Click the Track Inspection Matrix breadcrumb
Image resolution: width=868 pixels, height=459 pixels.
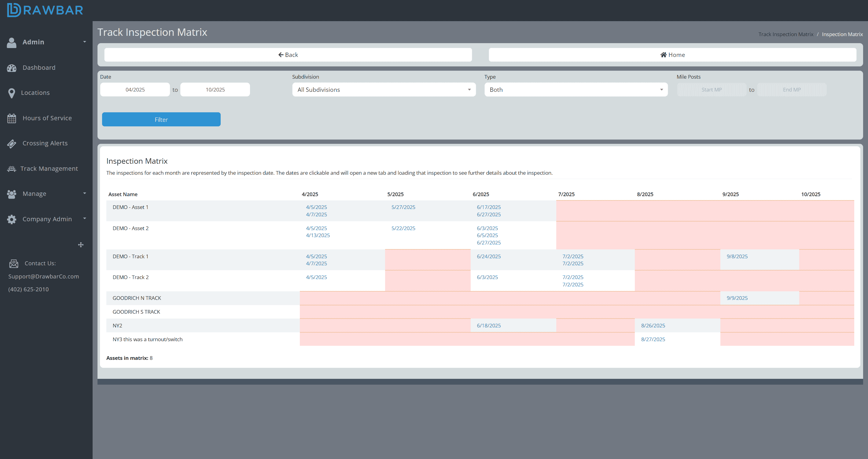pyautogui.click(x=785, y=34)
